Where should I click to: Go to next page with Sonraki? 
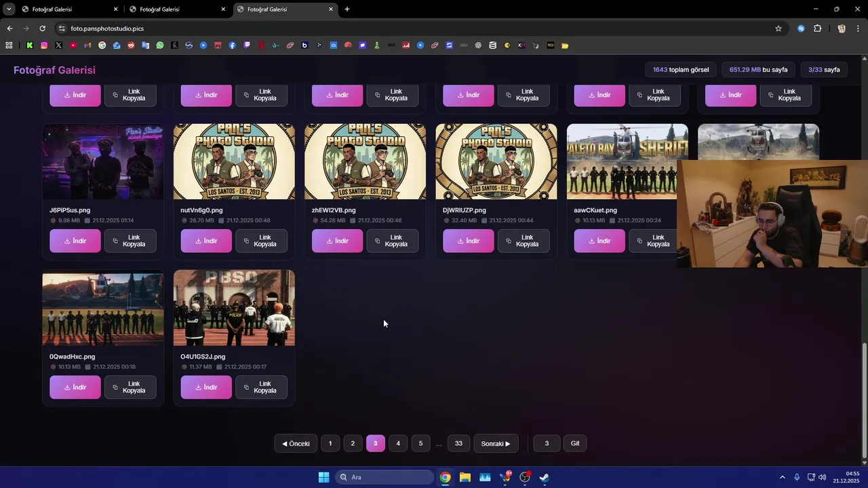(496, 443)
